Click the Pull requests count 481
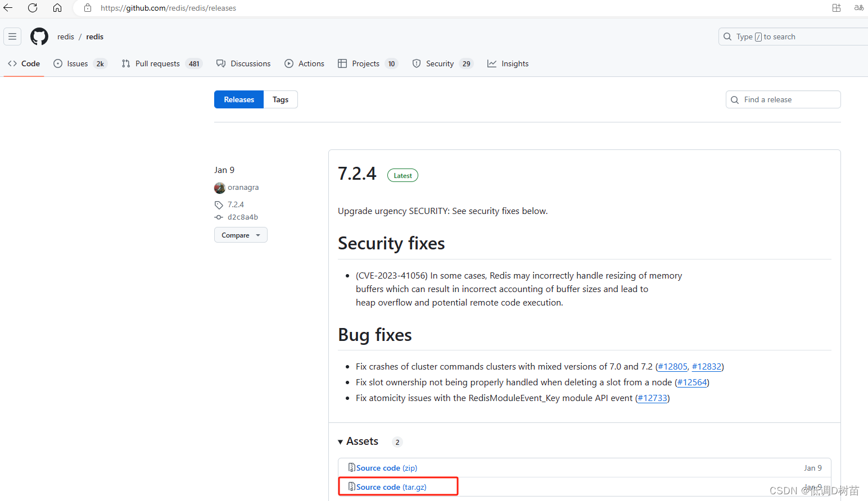 coord(194,63)
